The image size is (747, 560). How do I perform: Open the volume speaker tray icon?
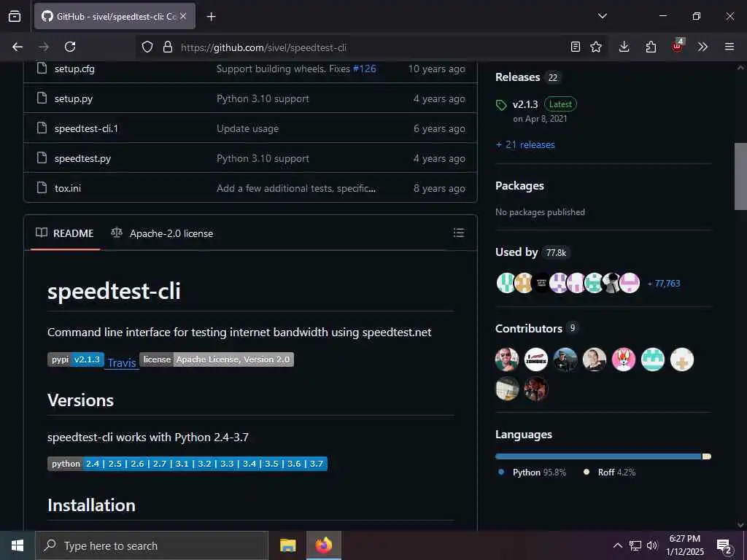click(651, 545)
